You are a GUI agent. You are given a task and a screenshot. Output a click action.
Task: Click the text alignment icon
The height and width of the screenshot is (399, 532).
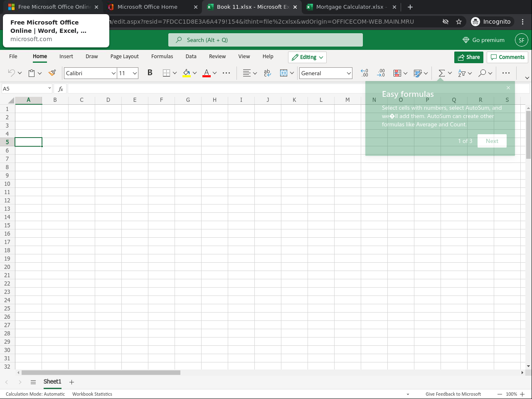click(x=247, y=73)
